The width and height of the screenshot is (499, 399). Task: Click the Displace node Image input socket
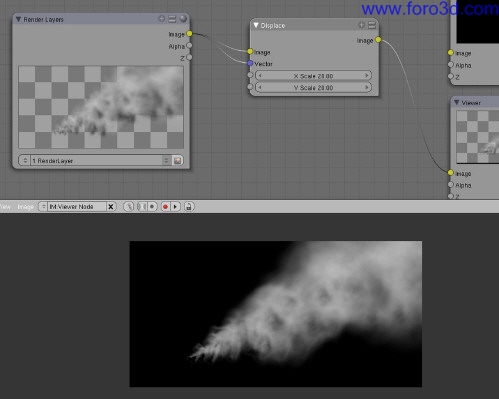point(250,51)
